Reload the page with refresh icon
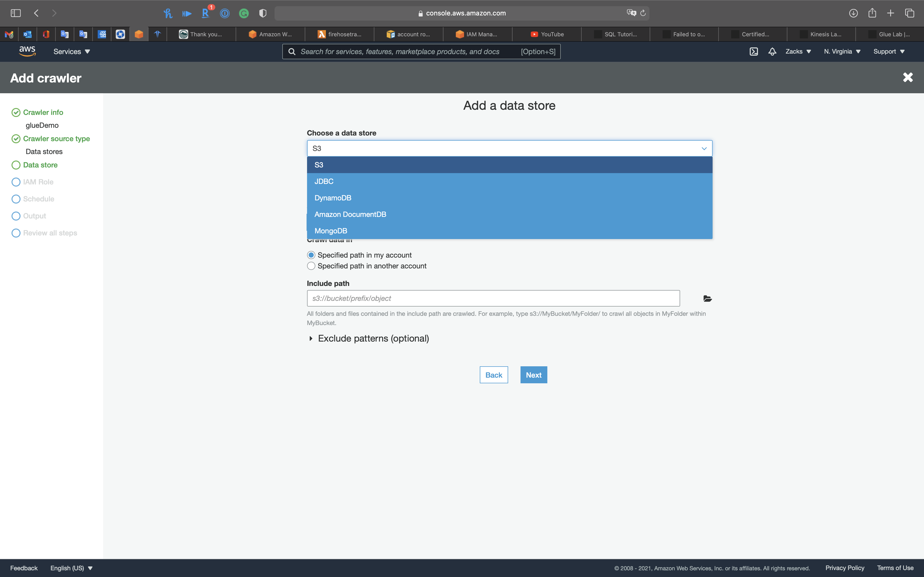 [x=643, y=13]
